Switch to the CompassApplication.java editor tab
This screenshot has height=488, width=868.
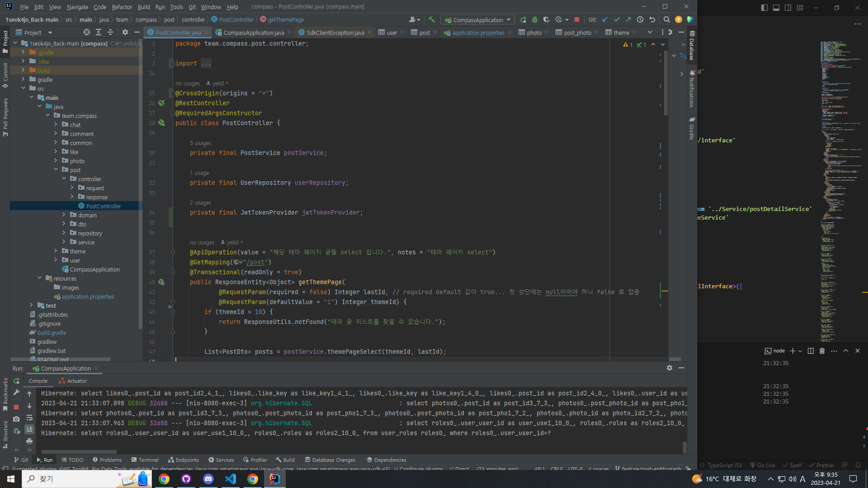[253, 33]
